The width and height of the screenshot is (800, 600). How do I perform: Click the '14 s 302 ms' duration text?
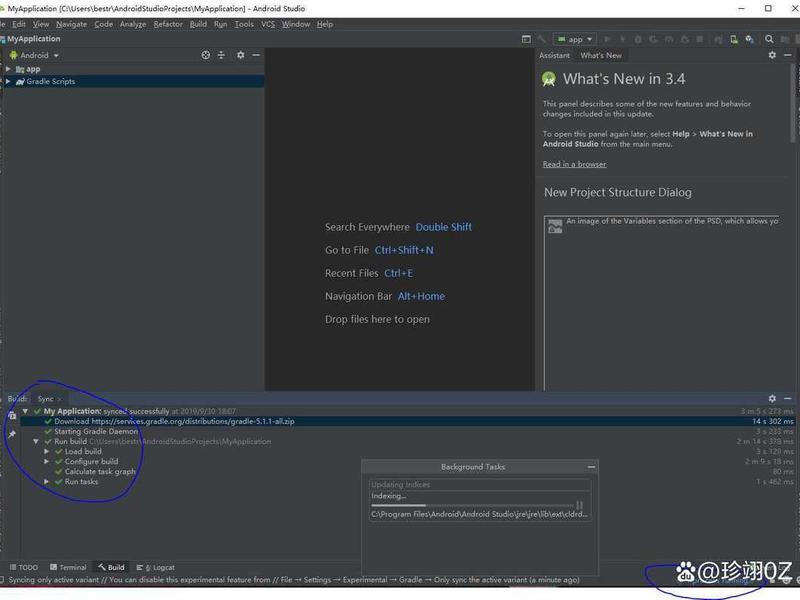pyautogui.click(x=772, y=421)
